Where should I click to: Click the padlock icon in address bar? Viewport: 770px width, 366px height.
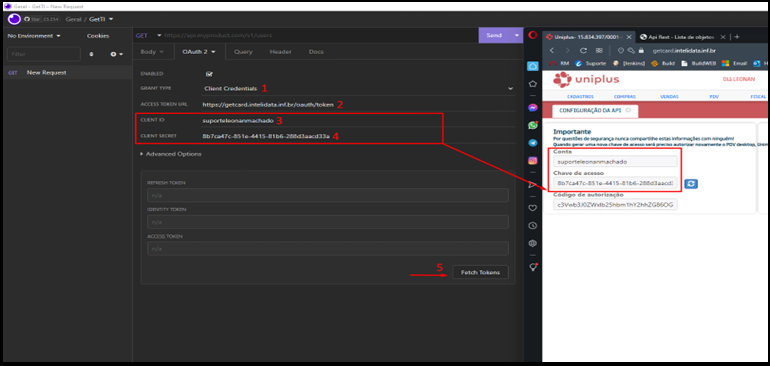[x=641, y=51]
